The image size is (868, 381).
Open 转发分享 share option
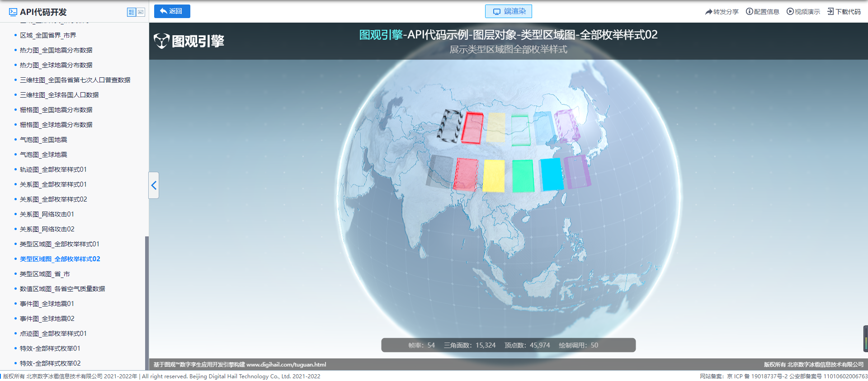(x=722, y=12)
